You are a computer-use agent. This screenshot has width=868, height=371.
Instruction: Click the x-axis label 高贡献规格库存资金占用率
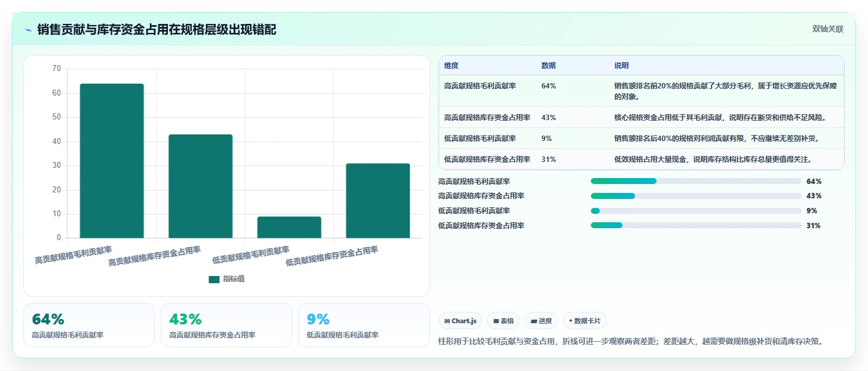click(x=154, y=256)
